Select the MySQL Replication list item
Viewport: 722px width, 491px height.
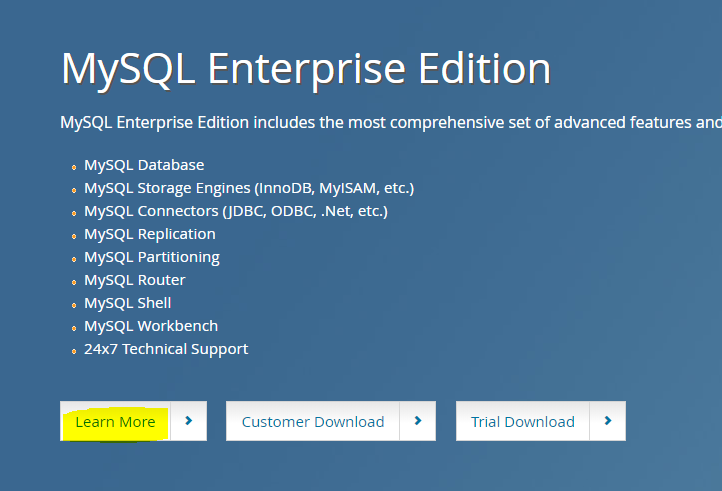pyautogui.click(x=150, y=234)
